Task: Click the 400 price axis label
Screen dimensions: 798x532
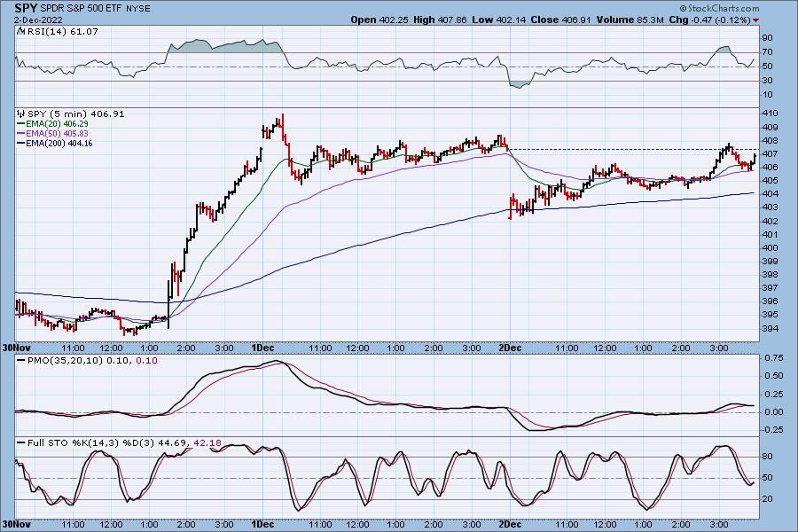Action: tap(771, 248)
